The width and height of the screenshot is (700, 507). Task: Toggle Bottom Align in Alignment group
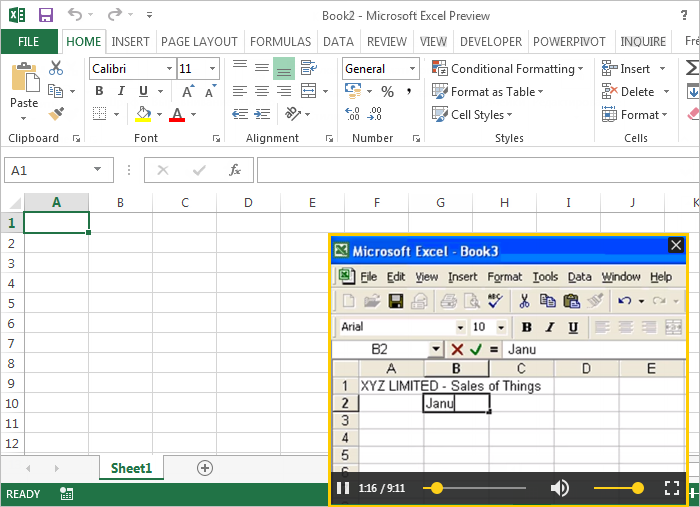[283, 68]
